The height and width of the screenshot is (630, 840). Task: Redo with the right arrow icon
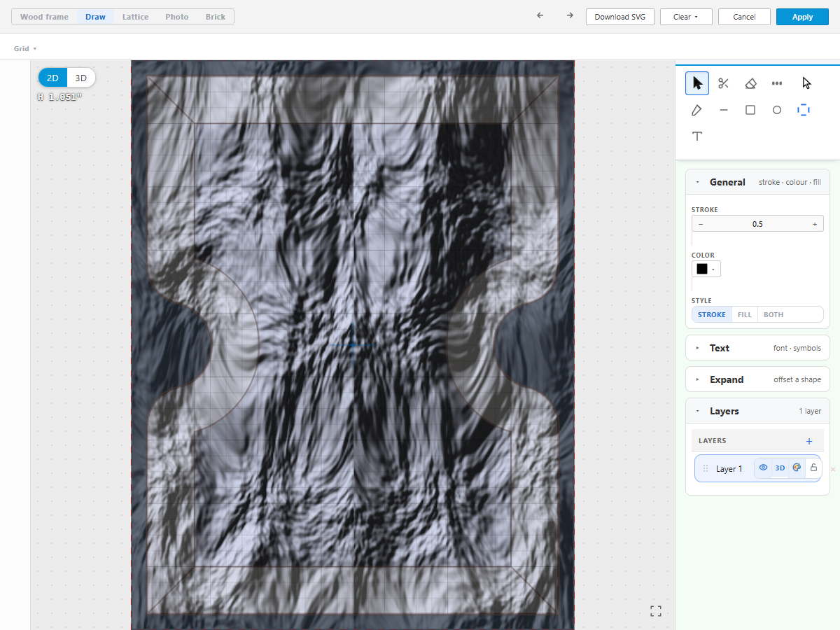click(570, 16)
